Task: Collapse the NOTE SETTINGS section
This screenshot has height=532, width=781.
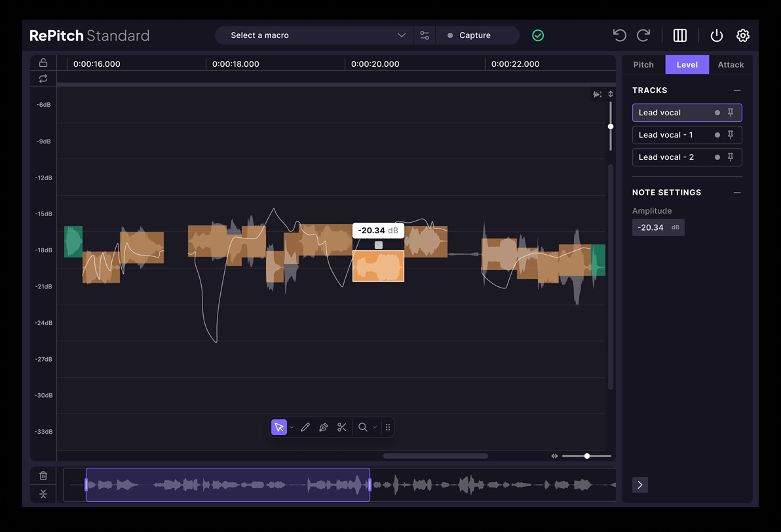Action: pos(736,192)
